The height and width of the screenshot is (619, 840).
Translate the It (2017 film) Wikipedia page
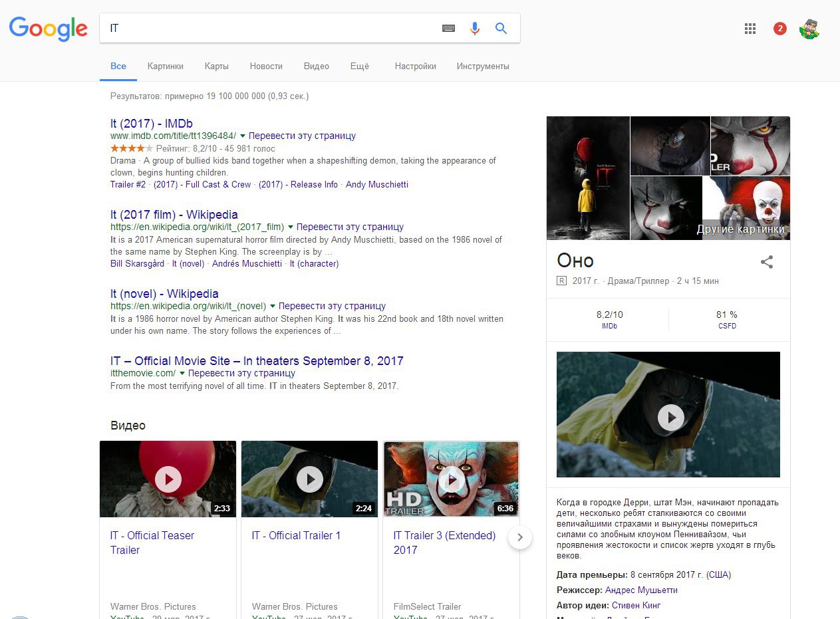click(350, 227)
